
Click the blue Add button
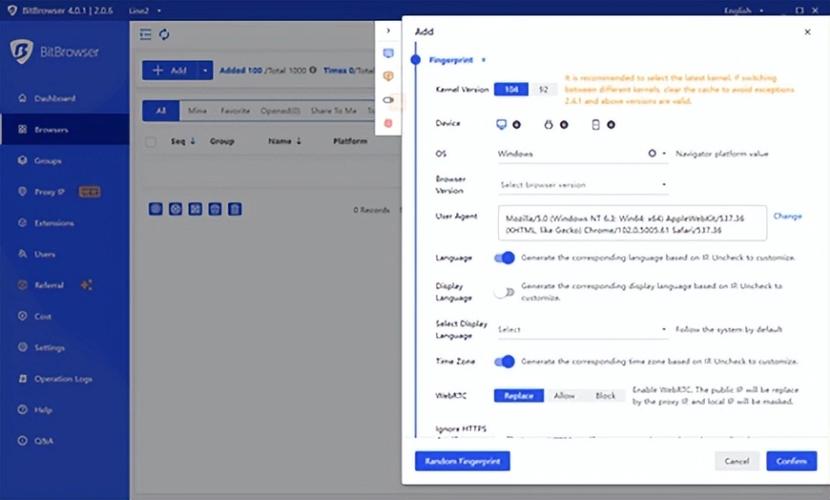170,70
